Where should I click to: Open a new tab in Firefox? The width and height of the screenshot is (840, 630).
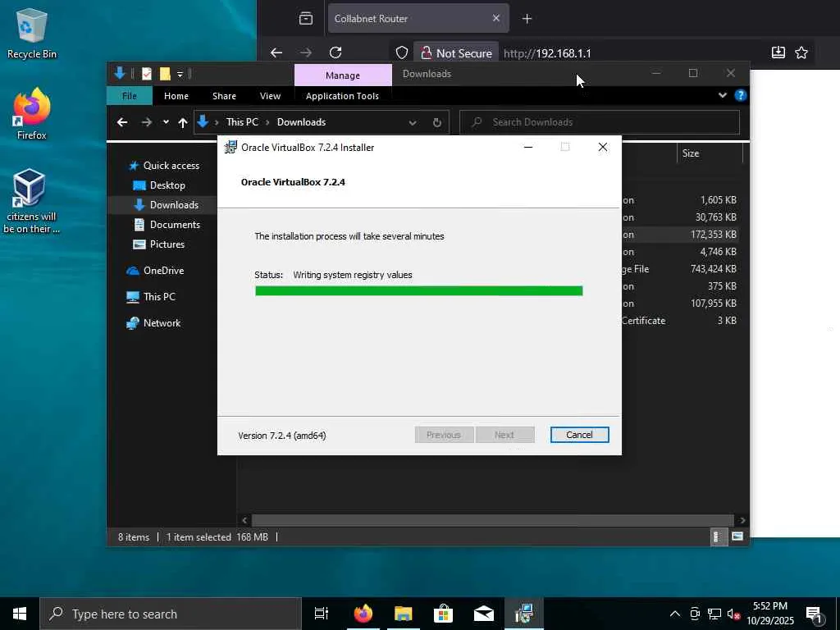(527, 19)
